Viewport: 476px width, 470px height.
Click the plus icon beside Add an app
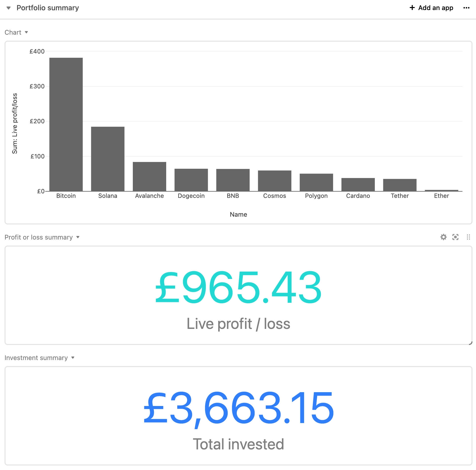click(x=412, y=8)
